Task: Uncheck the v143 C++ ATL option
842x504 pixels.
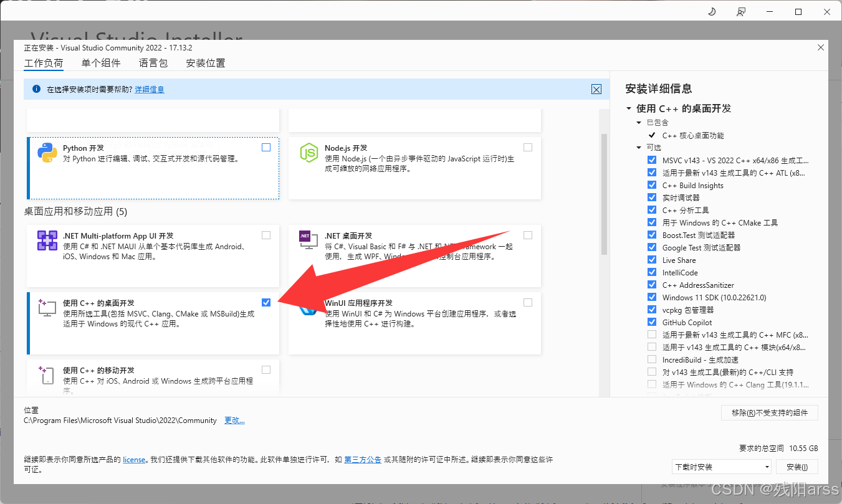Action: [652, 173]
